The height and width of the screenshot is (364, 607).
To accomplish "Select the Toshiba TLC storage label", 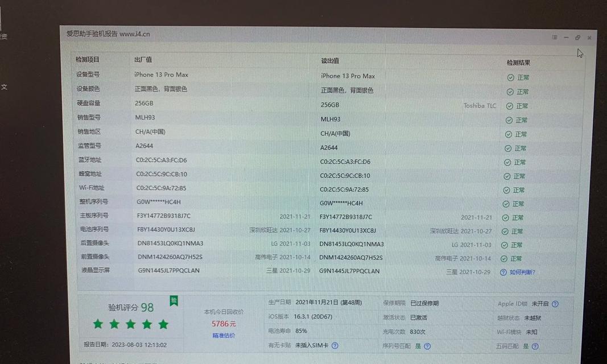I will 480,106.
